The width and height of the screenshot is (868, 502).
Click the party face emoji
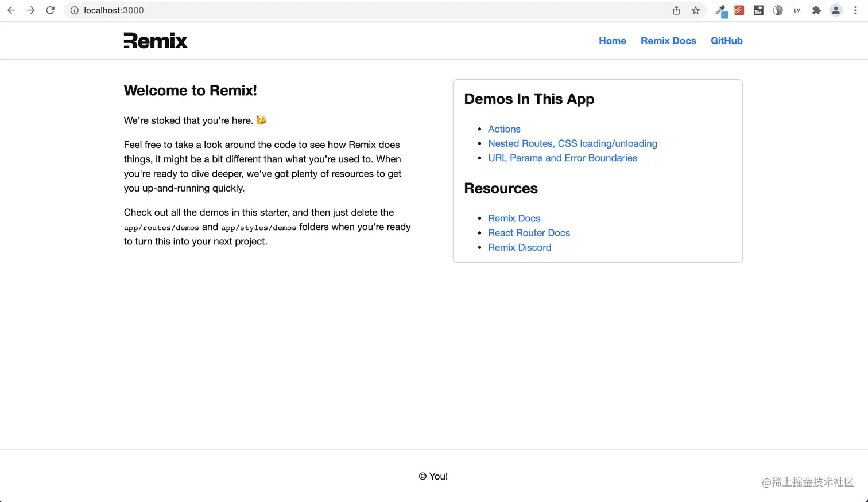click(x=261, y=120)
